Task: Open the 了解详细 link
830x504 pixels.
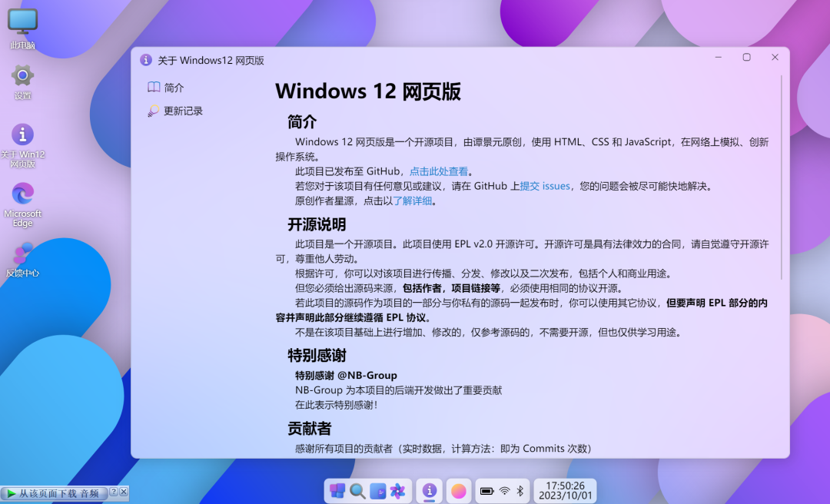Action: [413, 201]
